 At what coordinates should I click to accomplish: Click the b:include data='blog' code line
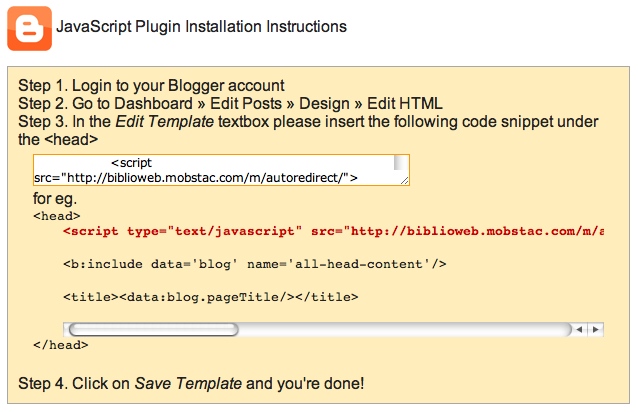[x=254, y=264]
